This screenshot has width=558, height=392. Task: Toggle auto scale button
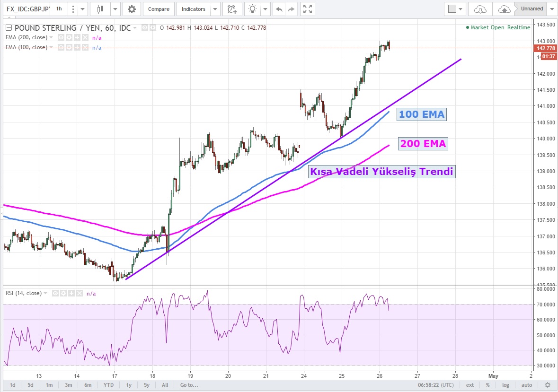pos(526,385)
